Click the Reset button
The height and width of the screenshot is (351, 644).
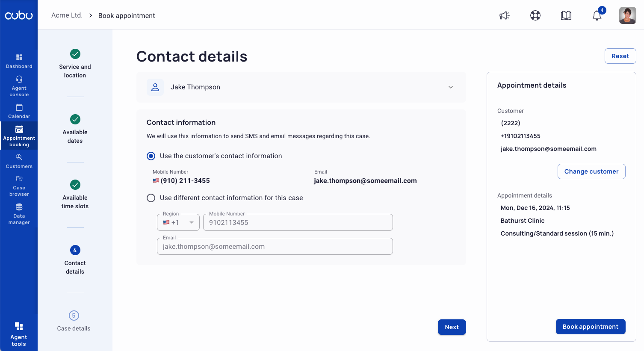click(x=620, y=56)
